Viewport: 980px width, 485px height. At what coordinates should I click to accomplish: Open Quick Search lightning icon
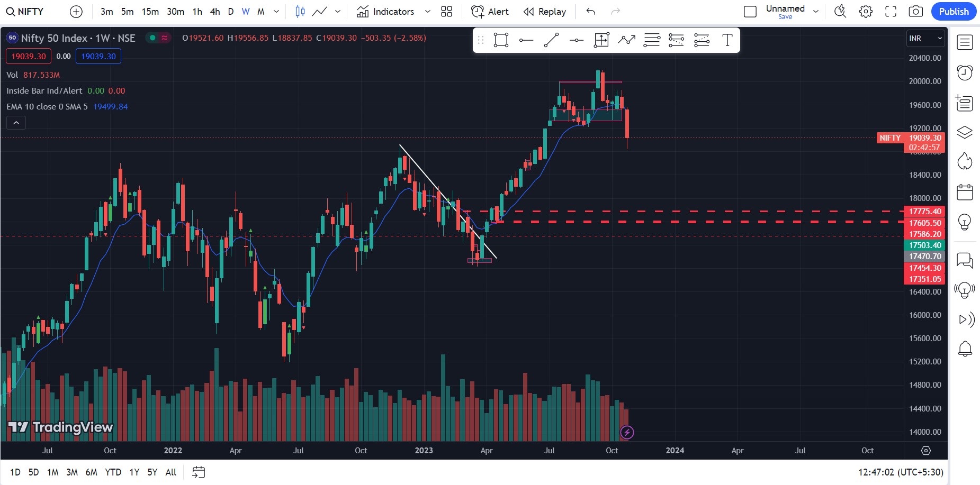tap(840, 12)
